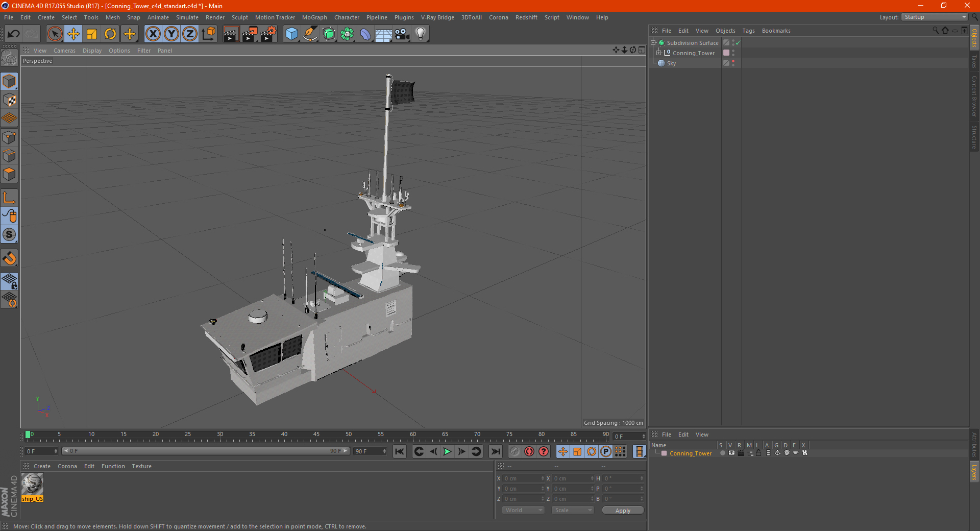980x531 pixels.
Task: Open the MoGraph menu
Action: tap(314, 17)
